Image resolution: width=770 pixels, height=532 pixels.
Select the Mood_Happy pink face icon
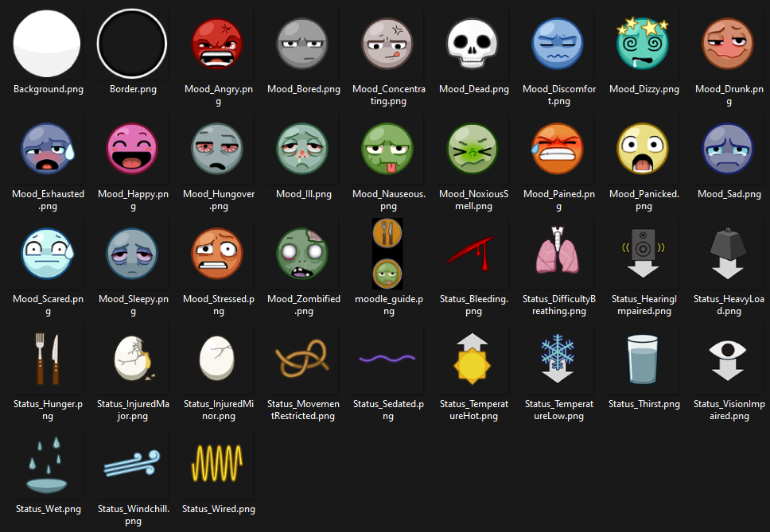coord(132,149)
